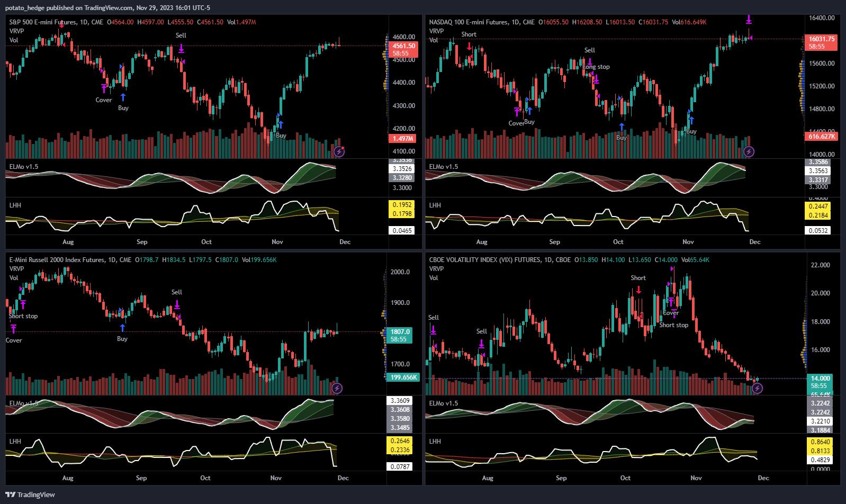Click the Cover signal label on the VIX chart
The image size is (846, 504).
click(670, 313)
